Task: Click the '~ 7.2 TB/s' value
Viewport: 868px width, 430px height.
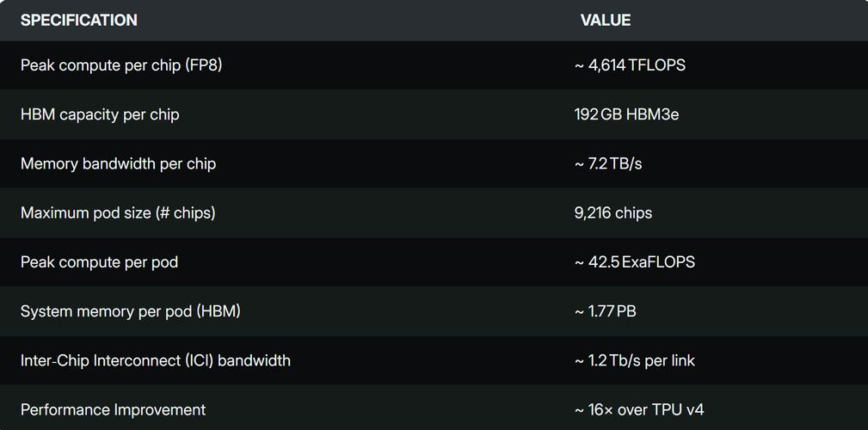Action: click(608, 163)
